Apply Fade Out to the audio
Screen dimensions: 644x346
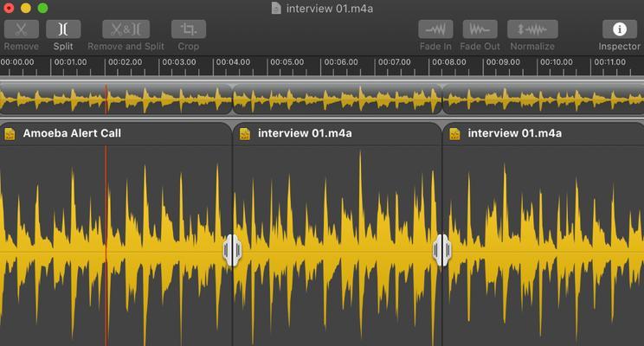480,29
